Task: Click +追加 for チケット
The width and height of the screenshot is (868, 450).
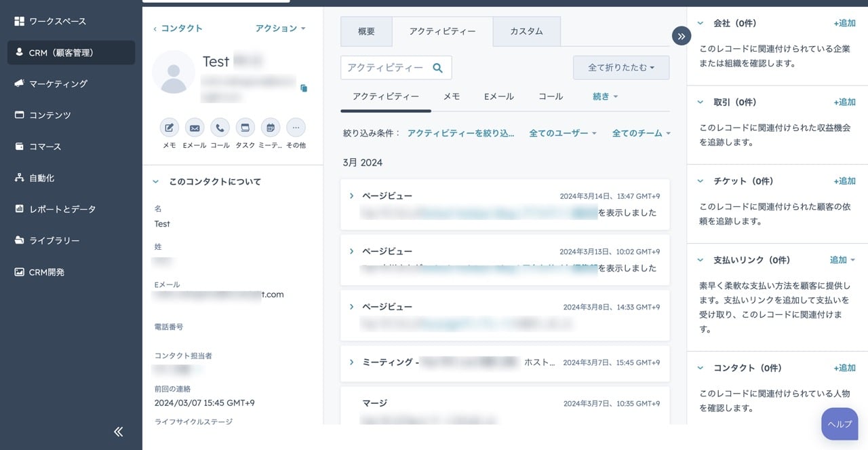Action: (x=845, y=181)
